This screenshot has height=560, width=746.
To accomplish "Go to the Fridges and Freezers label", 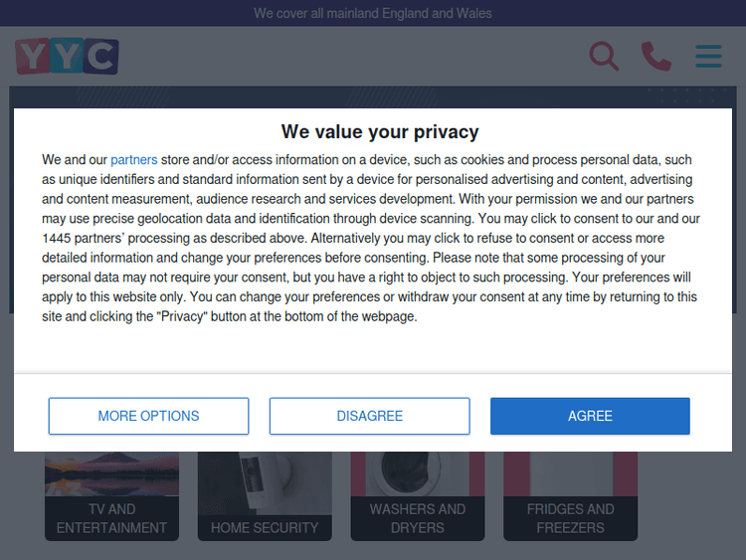I will (571, 518).
